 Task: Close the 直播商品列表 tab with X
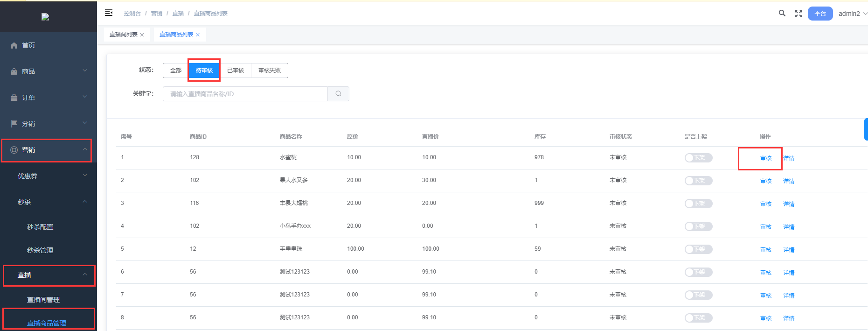click(198, 35)
